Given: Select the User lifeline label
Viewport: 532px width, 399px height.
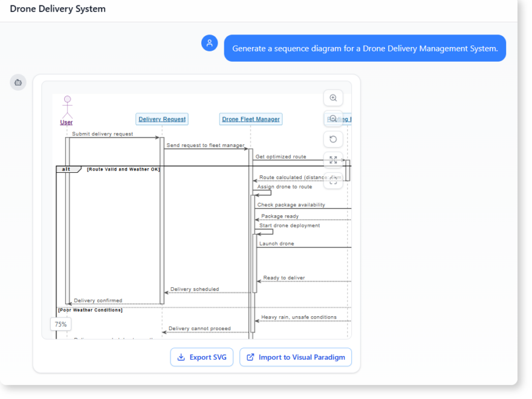Looking at the screenshot, I should click(x=66, y=122).
